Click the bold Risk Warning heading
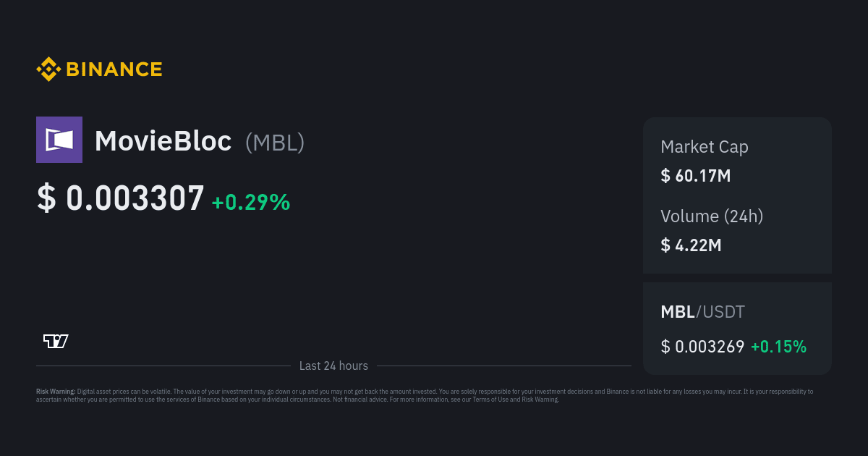 coord(56,392)
